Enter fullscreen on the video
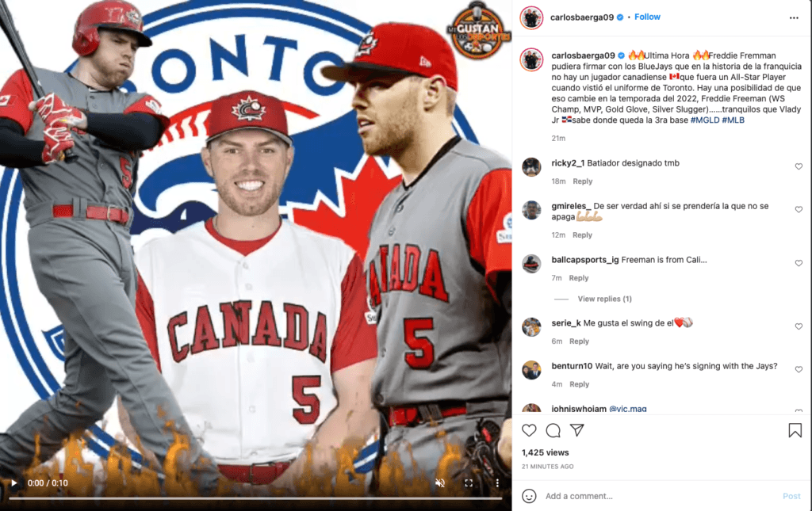The width and height of the screenshot is (812, 511). point(469,483)
